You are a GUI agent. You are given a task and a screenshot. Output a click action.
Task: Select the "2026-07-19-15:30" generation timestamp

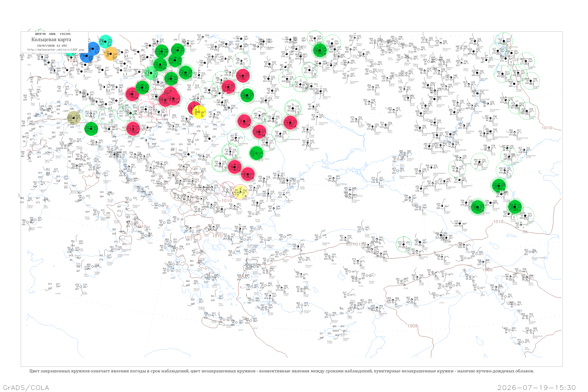(x=537, y=387)
